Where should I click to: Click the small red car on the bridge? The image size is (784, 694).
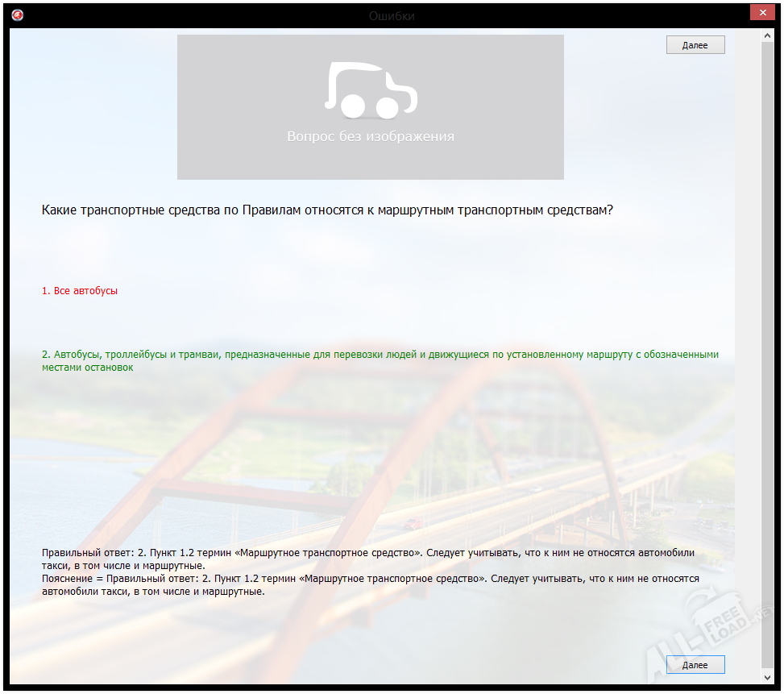(x=413, y=523)
